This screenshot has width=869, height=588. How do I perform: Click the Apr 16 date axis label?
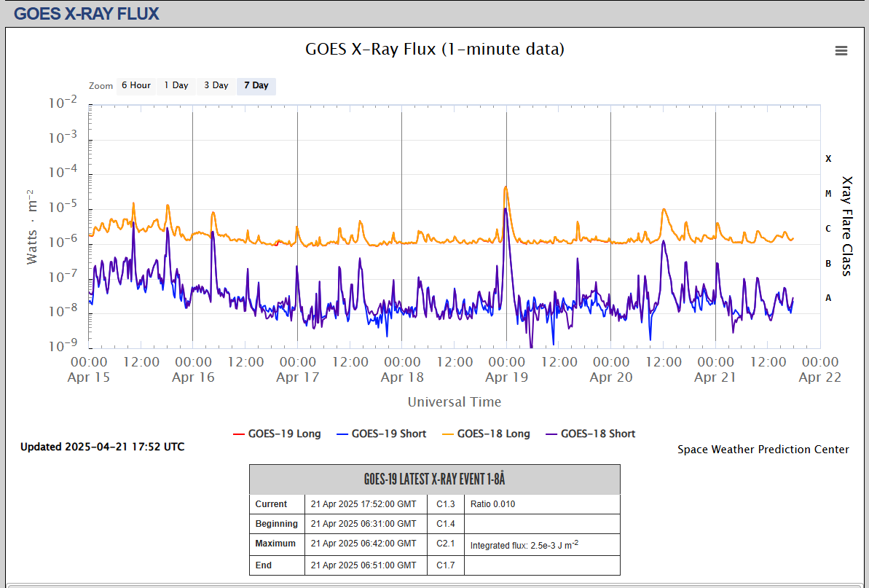pos(193,377)
